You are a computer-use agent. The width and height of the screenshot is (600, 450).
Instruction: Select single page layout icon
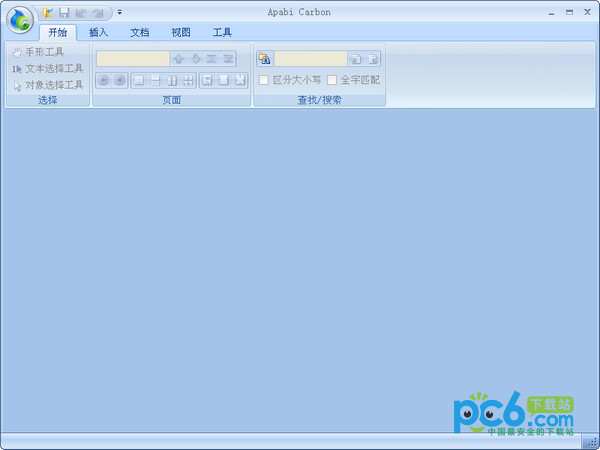click(x=139, y=80)
